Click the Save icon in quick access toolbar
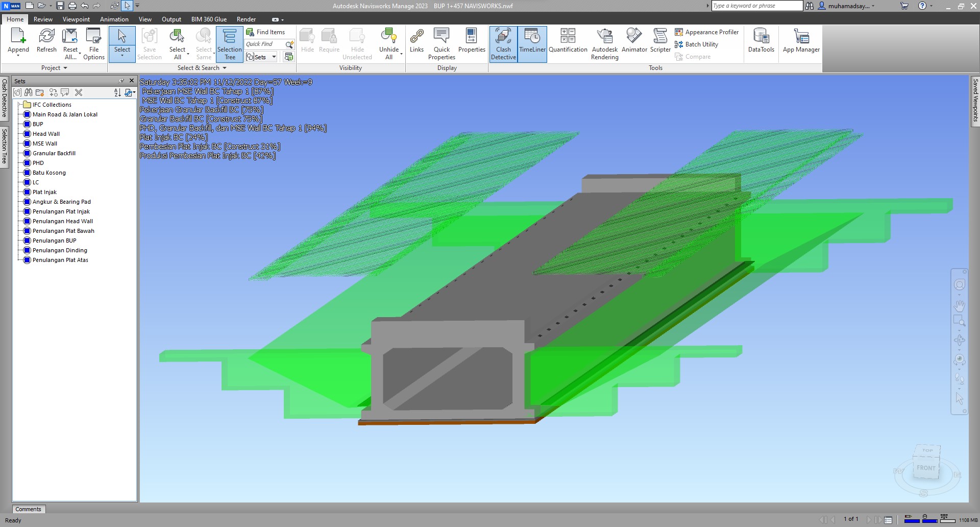This screenshot has height=527, width=980. (60, 6)
